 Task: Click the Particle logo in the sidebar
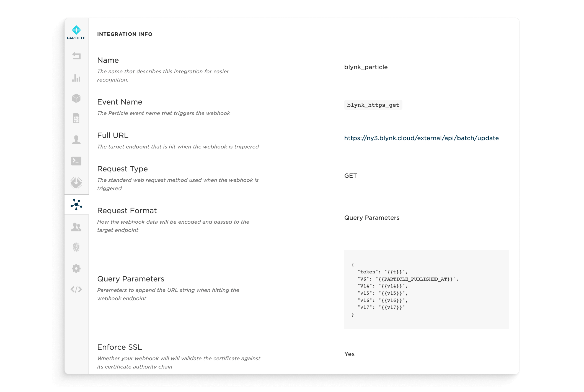click(x=76, y=32)
